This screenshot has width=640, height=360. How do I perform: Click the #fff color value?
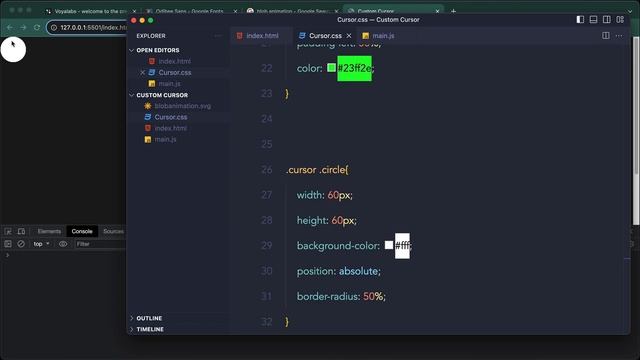pyautogui.click(x=402, y=246)
